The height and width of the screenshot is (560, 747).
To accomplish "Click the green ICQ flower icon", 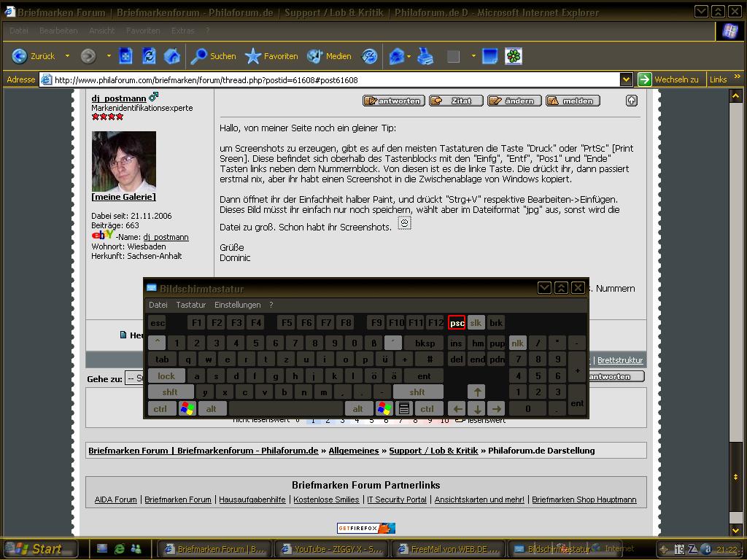I will [514, 56].
